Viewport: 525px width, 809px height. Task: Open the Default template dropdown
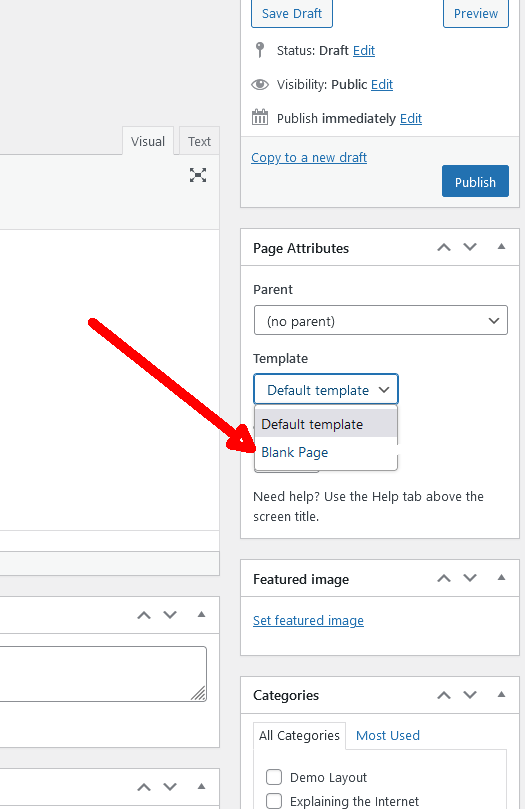(326, 390)
